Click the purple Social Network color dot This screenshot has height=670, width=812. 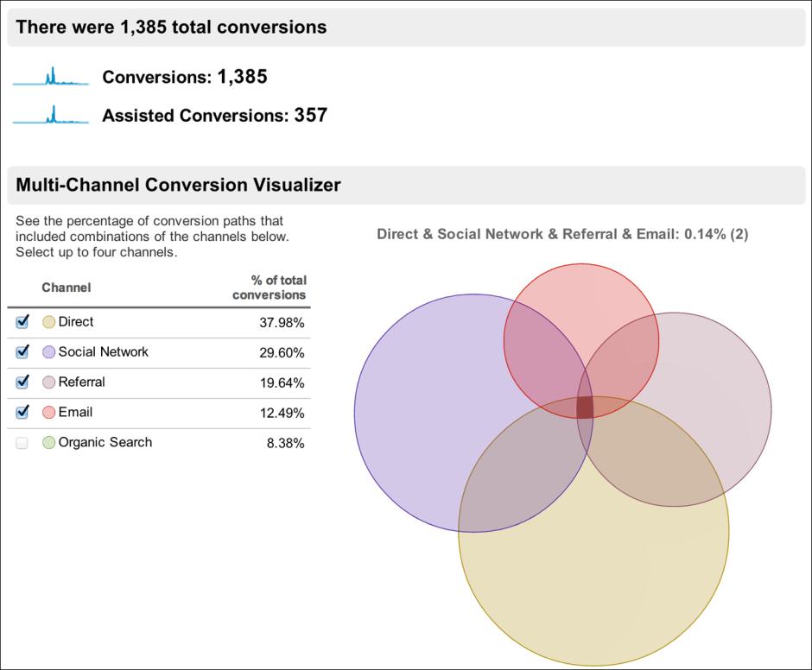click(x=49, y=352)
